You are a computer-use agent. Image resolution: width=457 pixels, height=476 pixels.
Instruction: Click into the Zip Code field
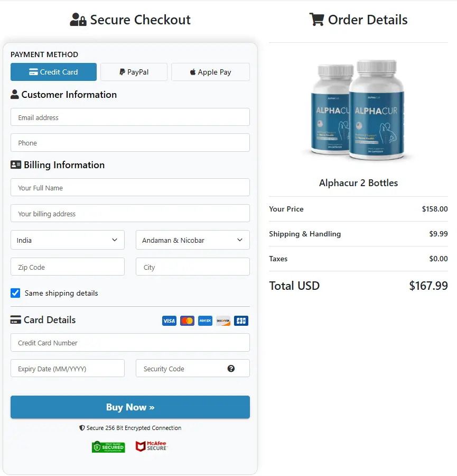68,267
